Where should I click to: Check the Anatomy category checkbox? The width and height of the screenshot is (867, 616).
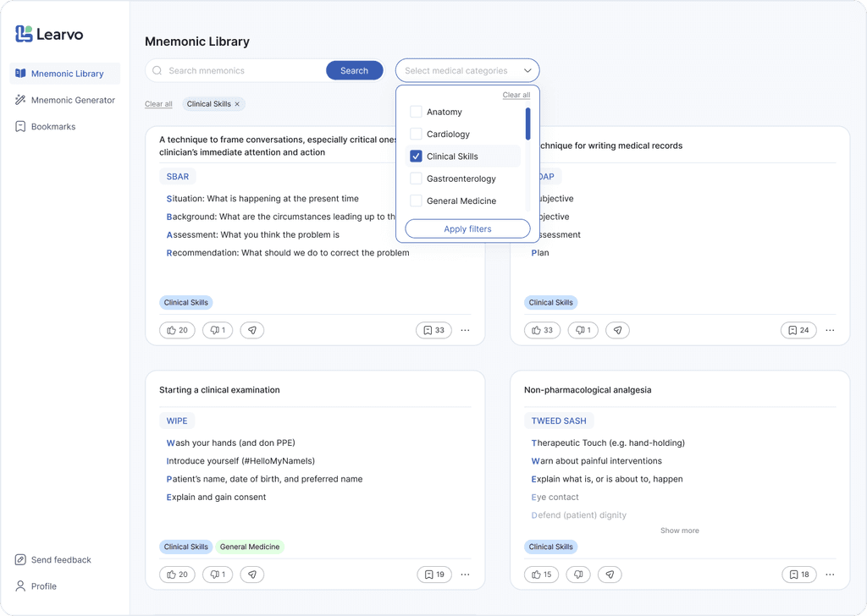(416, 112)
